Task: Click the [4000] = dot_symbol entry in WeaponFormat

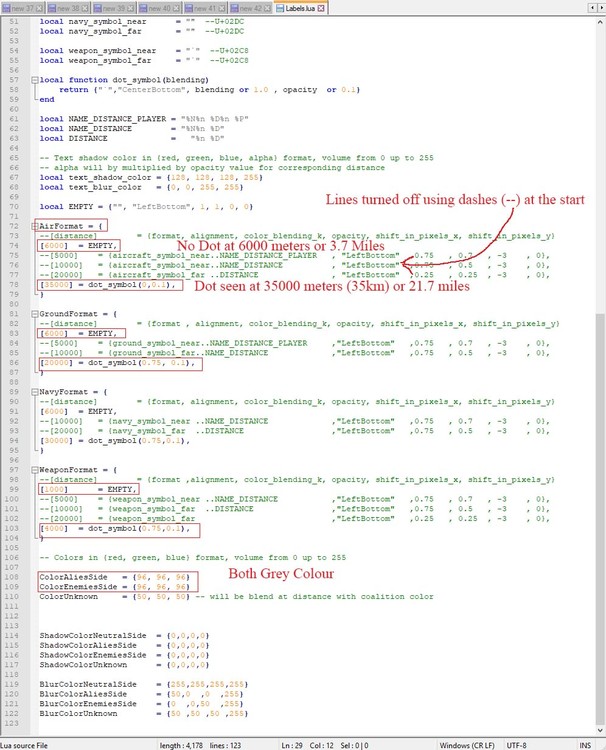Action: pyautogui.click(x=115, y=528)
